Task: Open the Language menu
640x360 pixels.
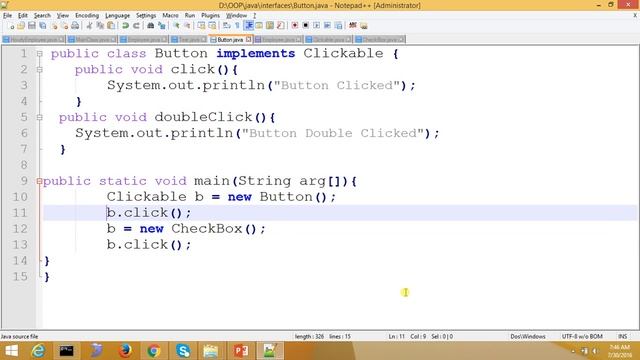Action: pyautogui.click(x=118, y=16)
